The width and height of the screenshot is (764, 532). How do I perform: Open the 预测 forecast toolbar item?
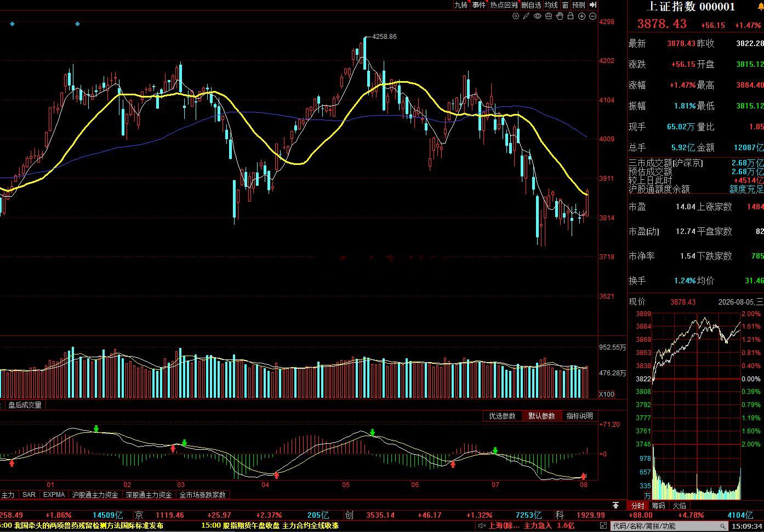[579, 5]
